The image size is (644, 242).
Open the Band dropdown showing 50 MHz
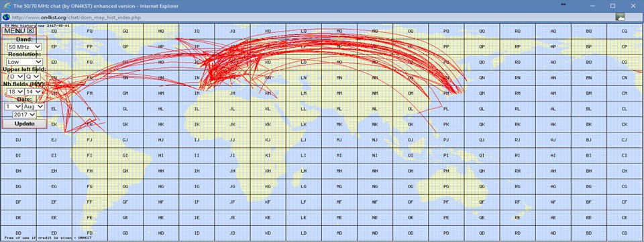click(x=25, y=47)
